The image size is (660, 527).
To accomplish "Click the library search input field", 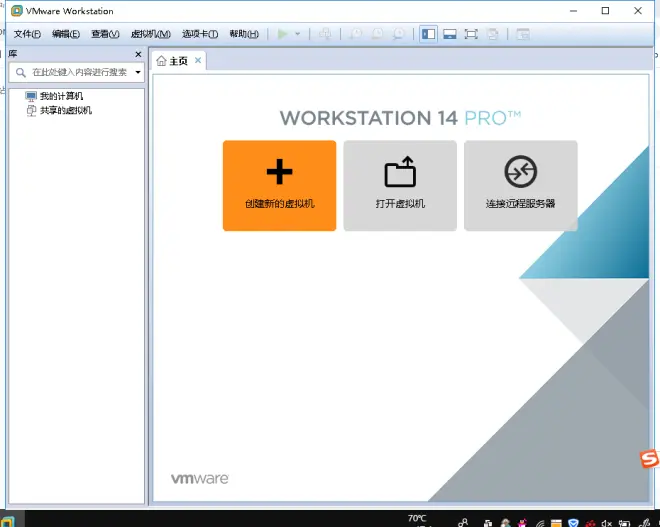I will point(77,72).
